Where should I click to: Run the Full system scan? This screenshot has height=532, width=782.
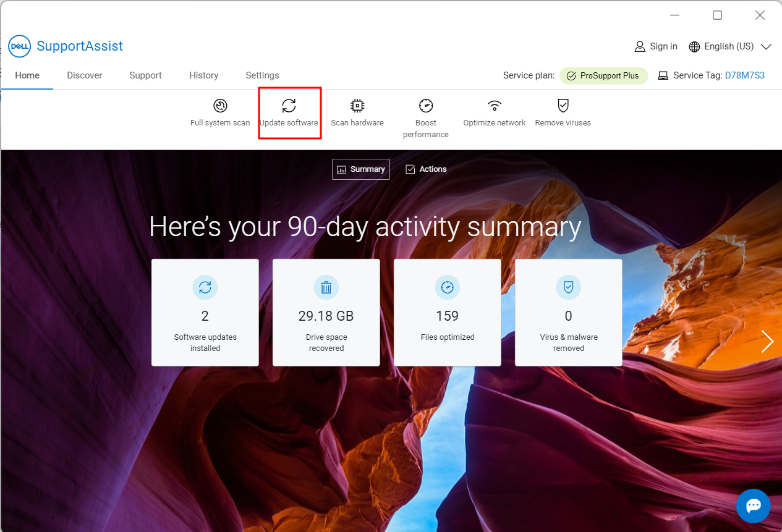click(x=220, y=113)
